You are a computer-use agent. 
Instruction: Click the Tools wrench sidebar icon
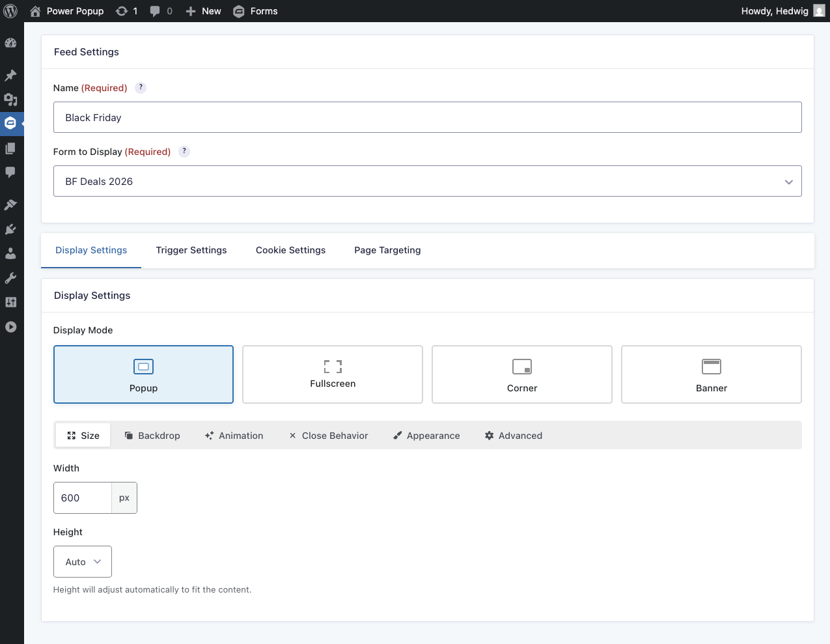(x=10, y=278)
